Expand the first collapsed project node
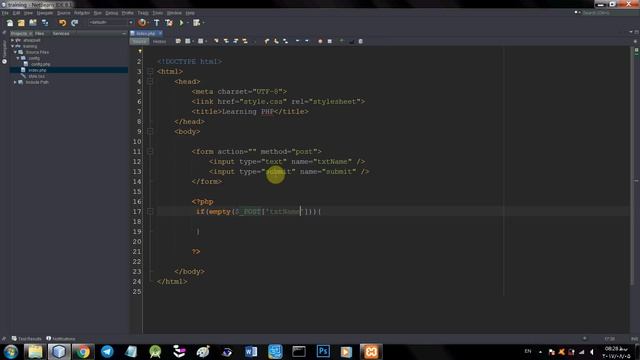Screen dimensions: 640x360 click(13, 40)
